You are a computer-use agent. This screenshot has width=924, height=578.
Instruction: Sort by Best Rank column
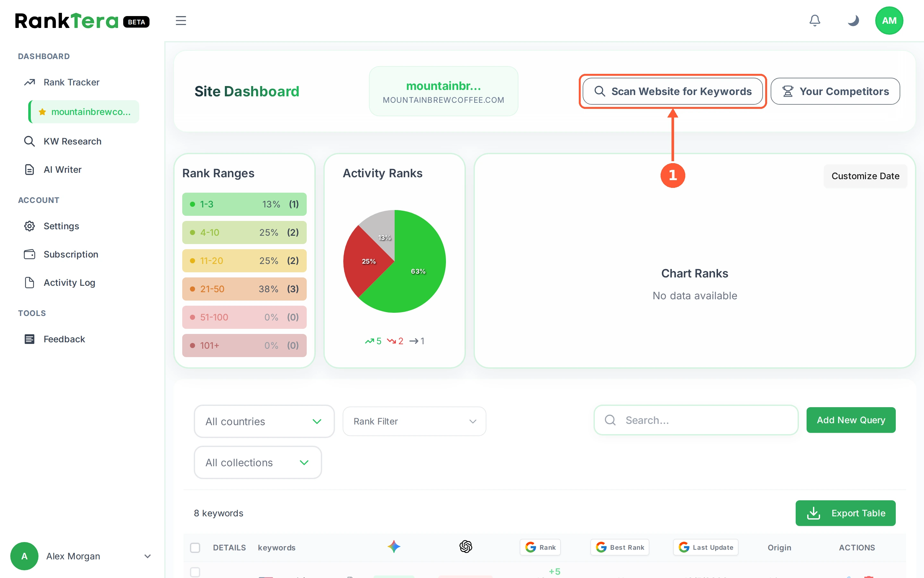620,547
